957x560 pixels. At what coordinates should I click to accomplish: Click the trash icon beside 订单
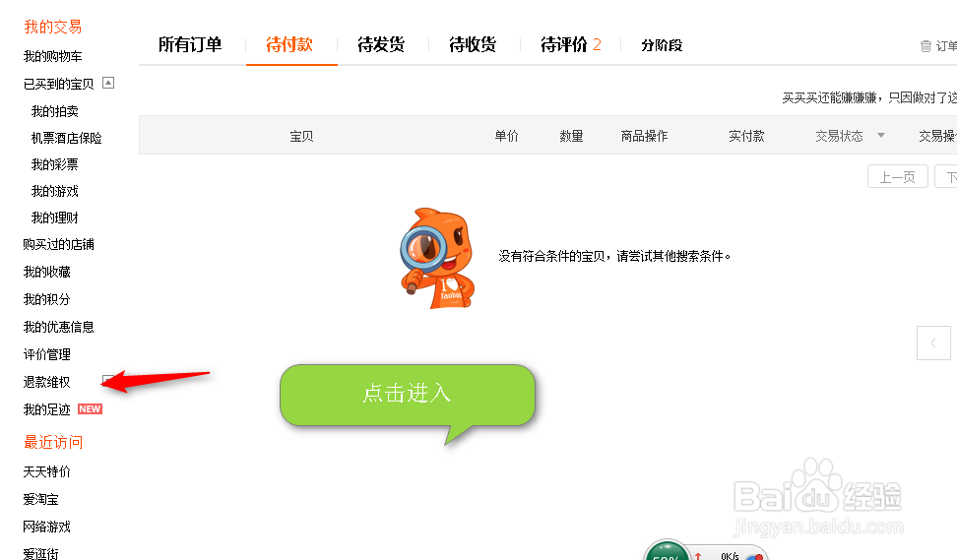coord(925,45)
